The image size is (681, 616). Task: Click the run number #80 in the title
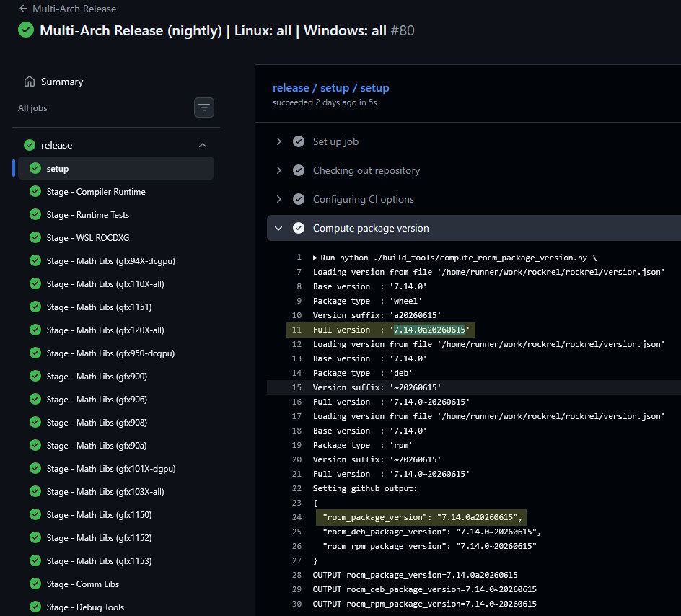403,30
